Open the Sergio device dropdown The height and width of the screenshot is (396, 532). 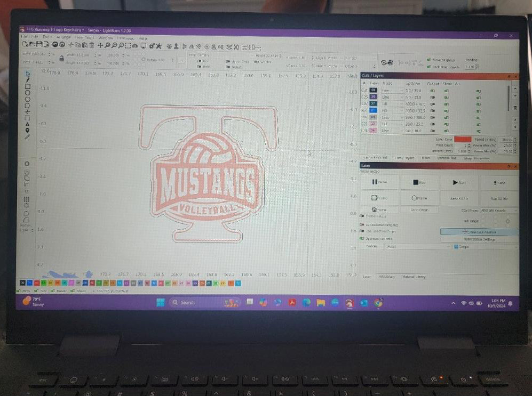486,247
